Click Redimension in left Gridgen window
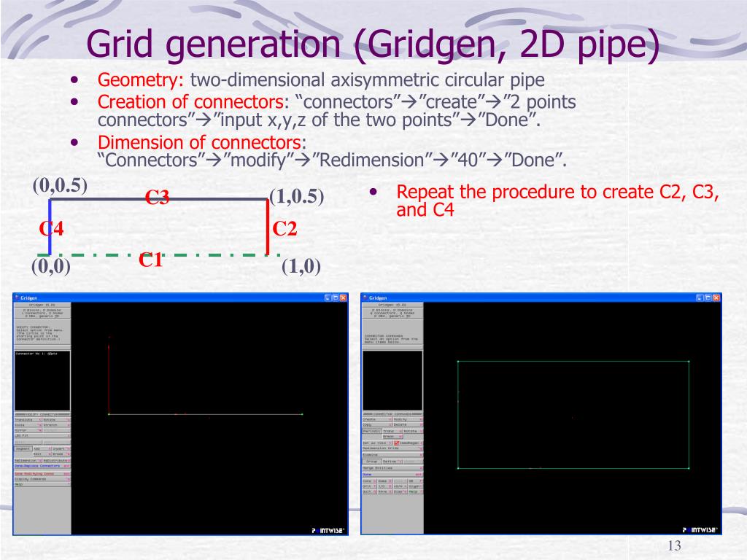This screenshot has width=747, height=560. [x=28, y=461]
